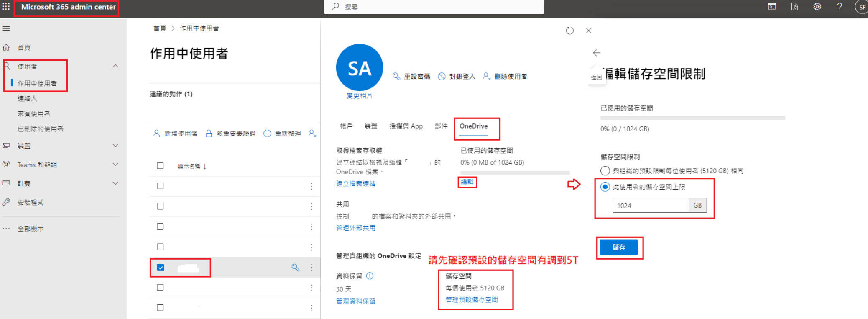Close the user details panel with X
The image size is (868, 319).
tap(589, 31)
